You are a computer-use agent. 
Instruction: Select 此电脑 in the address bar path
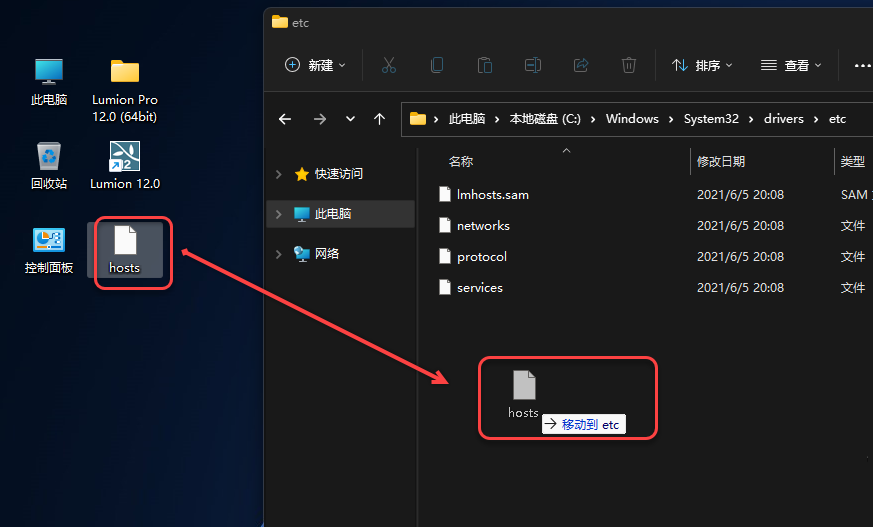pos(467,119)
